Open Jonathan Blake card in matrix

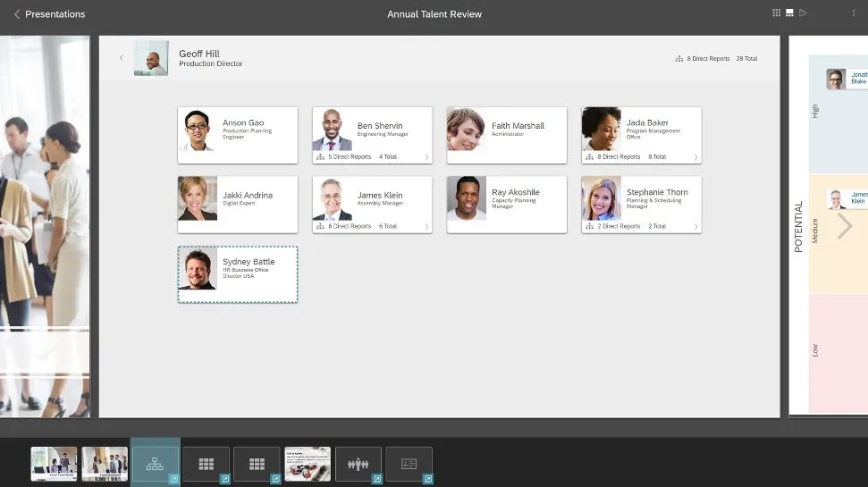pyautogui.click(x=847, y=80)
